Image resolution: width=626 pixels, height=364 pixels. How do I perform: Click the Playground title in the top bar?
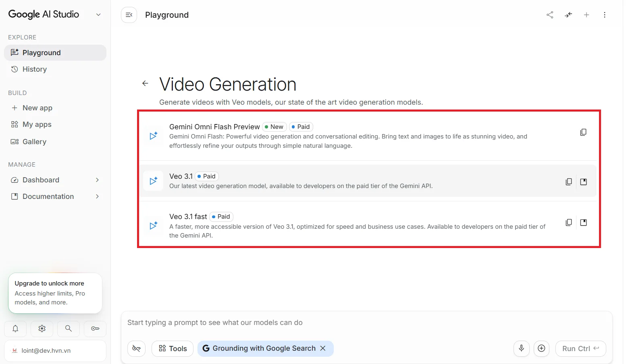(x=167, y=15)
